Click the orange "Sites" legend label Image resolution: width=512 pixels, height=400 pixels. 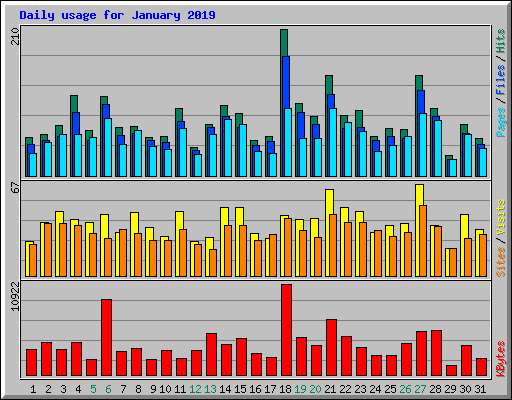pos(500,262)
